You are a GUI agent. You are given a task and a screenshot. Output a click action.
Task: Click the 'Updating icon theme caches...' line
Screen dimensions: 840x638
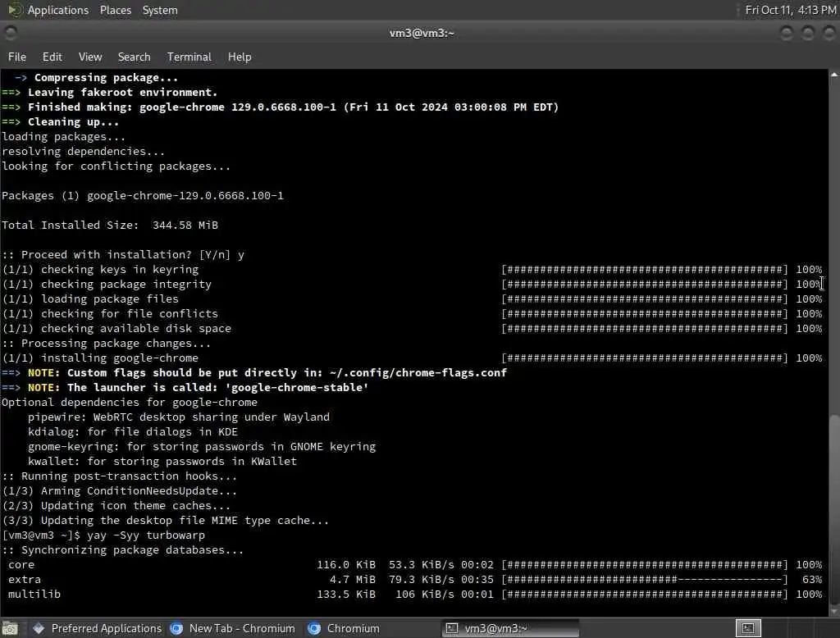coord(116,506)
